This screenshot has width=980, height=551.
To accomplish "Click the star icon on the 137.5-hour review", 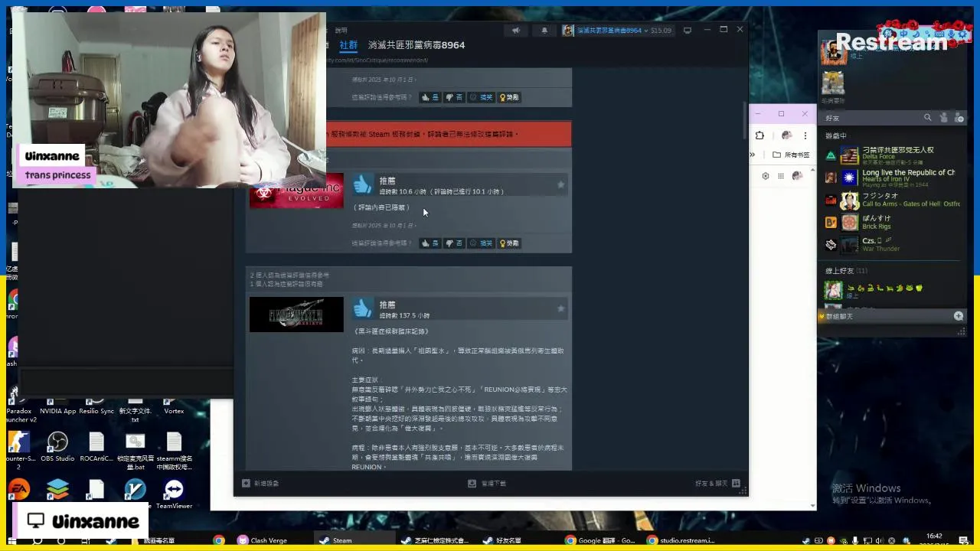I will [560, 308].
